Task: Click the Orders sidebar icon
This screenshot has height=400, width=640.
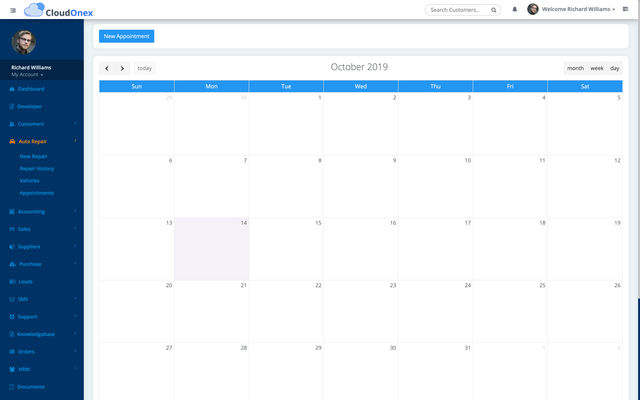Action: (x=12, y=351)
